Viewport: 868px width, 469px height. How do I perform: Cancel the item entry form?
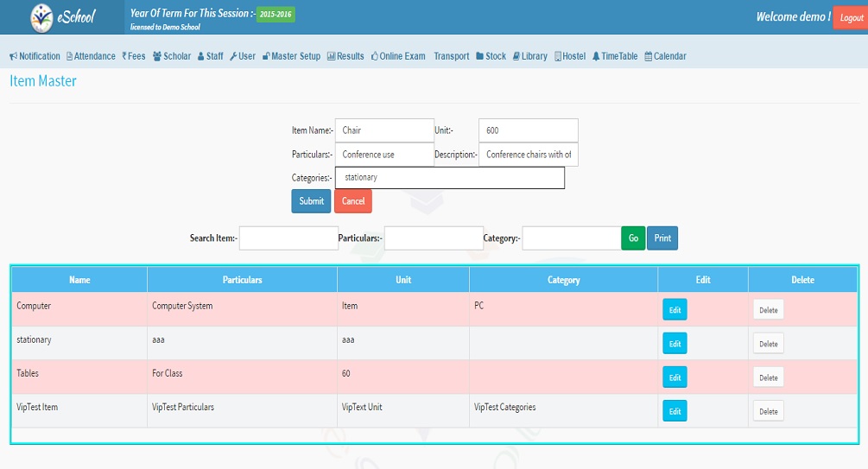[353, 201]
